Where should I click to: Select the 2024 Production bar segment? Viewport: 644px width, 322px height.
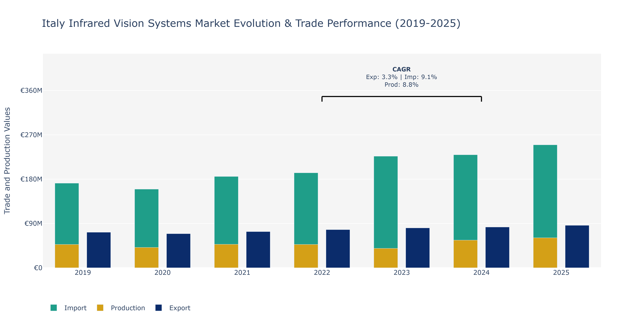pos(466,254)
